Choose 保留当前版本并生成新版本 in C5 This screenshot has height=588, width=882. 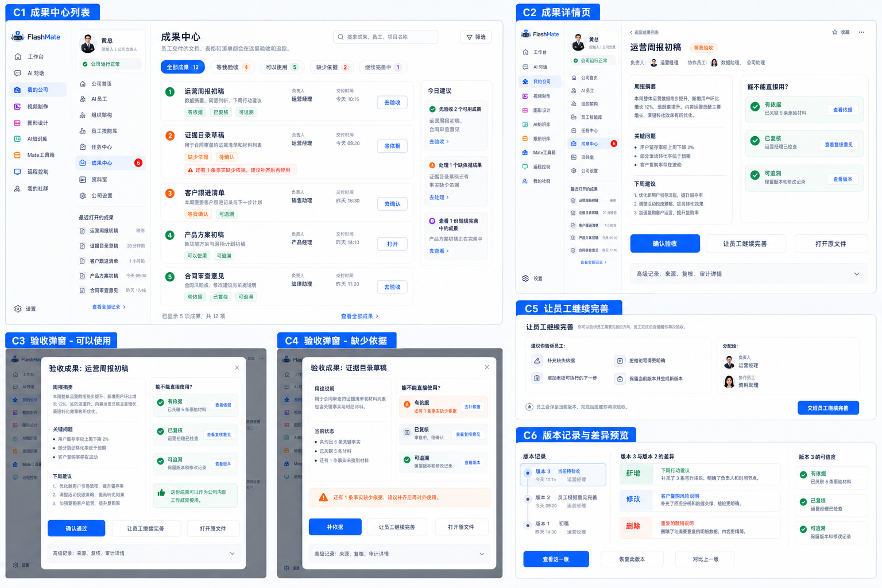(x=649, y=379)
